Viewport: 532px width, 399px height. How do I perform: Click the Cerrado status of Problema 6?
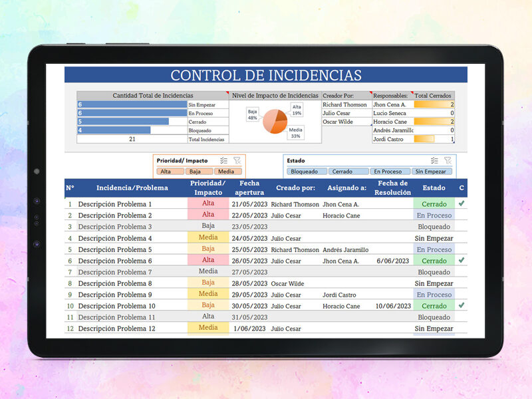point(434,261)
